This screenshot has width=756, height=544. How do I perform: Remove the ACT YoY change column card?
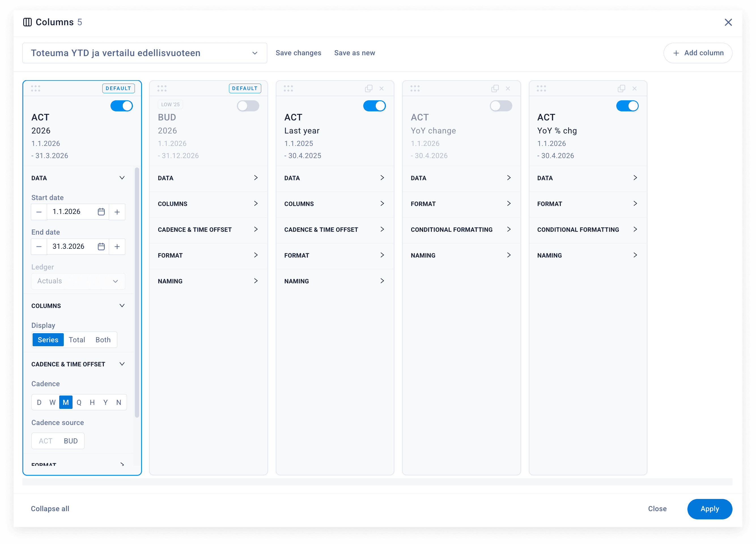[508, 88]
